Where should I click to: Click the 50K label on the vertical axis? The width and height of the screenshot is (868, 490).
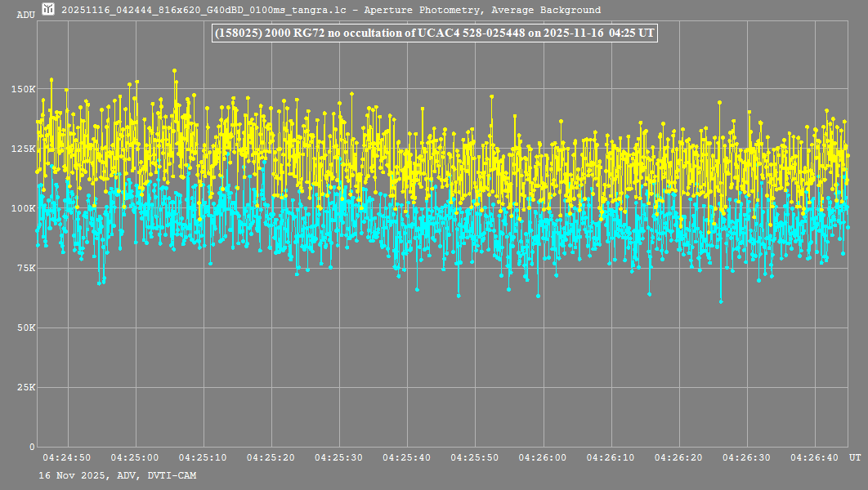pyautogui.click(x=25, y=327)
